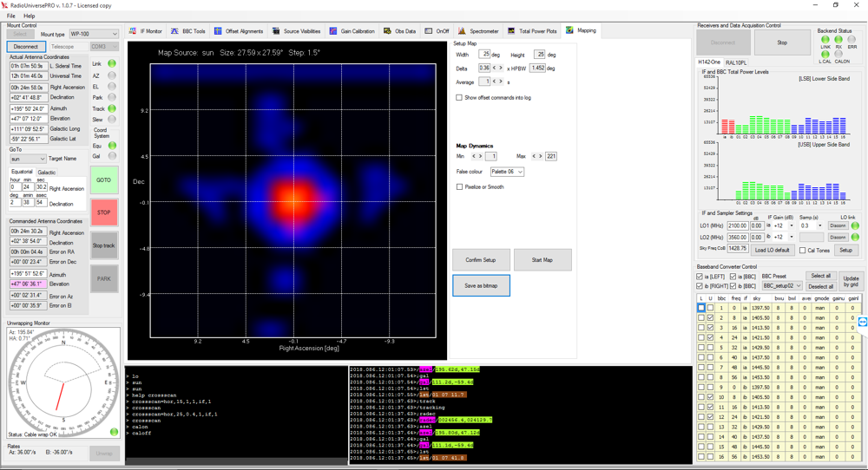
Task: Click the Load LO default button
Action: [x=773, y=250]
